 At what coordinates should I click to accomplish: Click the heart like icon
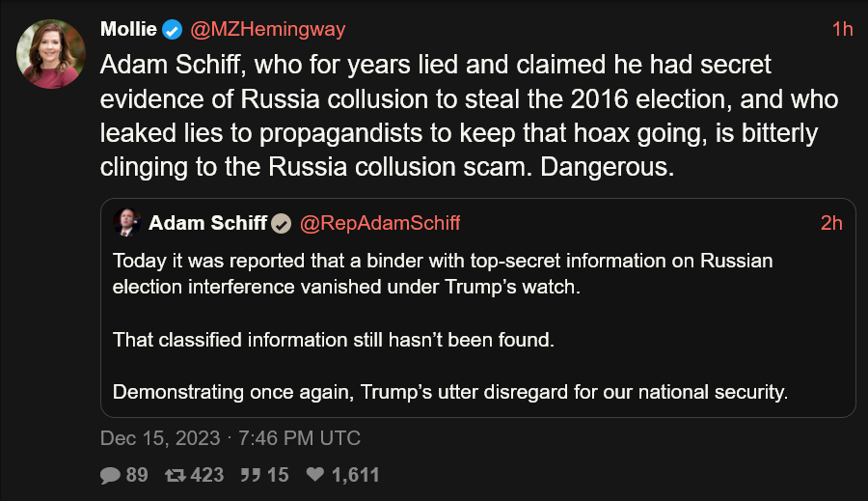pyautogui.click(x=315, y=474)
